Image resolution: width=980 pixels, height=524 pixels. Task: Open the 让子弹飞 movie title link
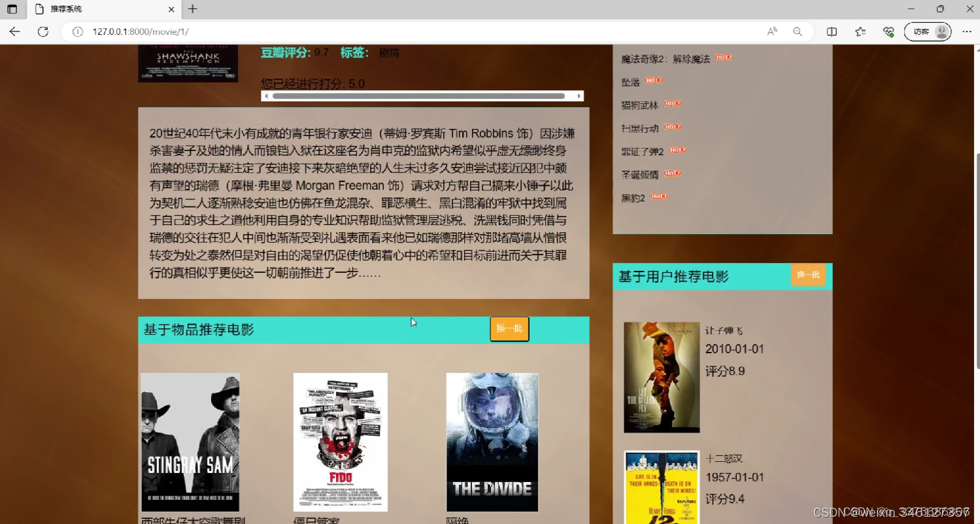pos(723,330)
